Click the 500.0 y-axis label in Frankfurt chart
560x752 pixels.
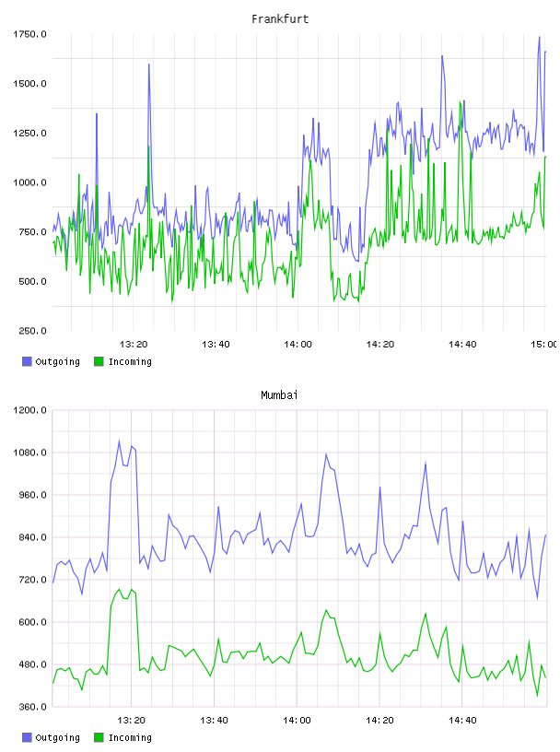[x=32, y=281]
